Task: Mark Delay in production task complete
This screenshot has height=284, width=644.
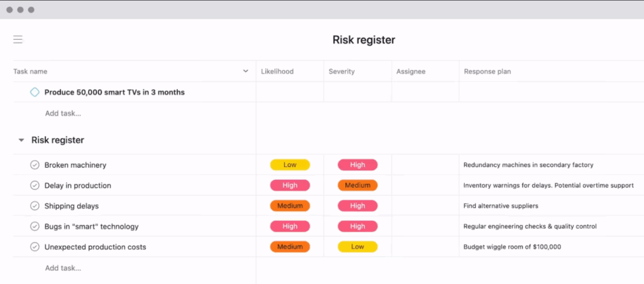Action: click(x=35, y=185)
